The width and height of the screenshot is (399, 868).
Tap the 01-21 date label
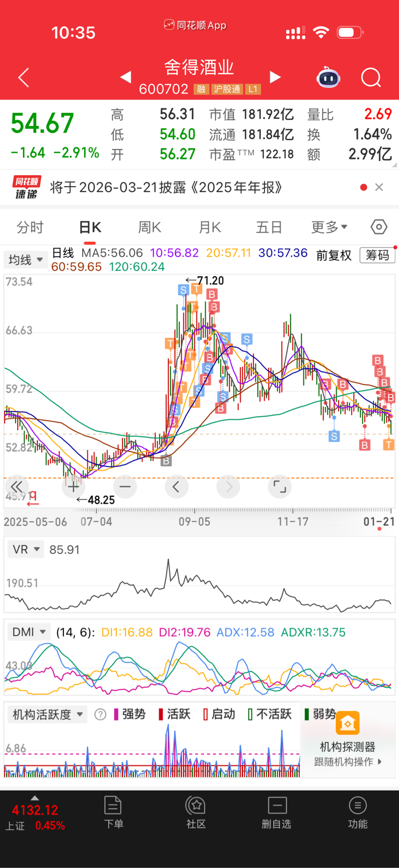click(379, 521)
